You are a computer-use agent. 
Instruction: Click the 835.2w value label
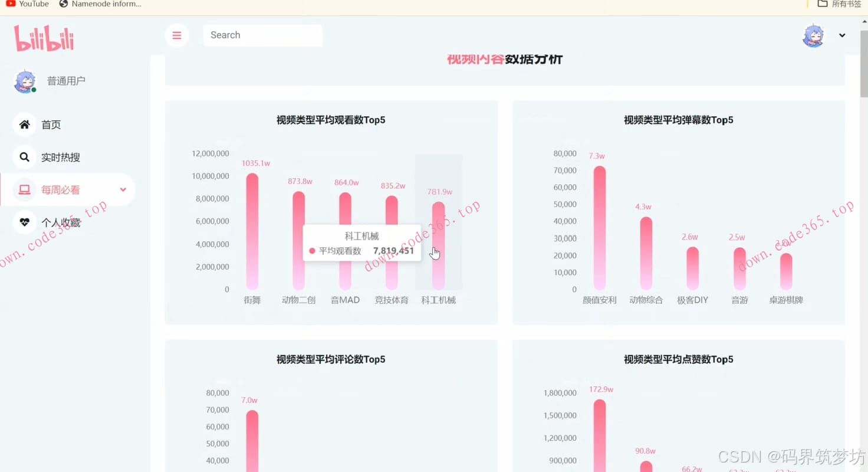[x=393, y=186]
